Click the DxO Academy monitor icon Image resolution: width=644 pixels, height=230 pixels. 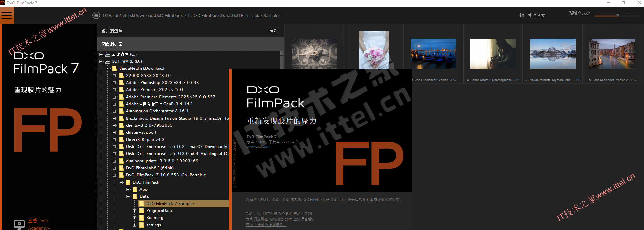click(x=19, y=224)
